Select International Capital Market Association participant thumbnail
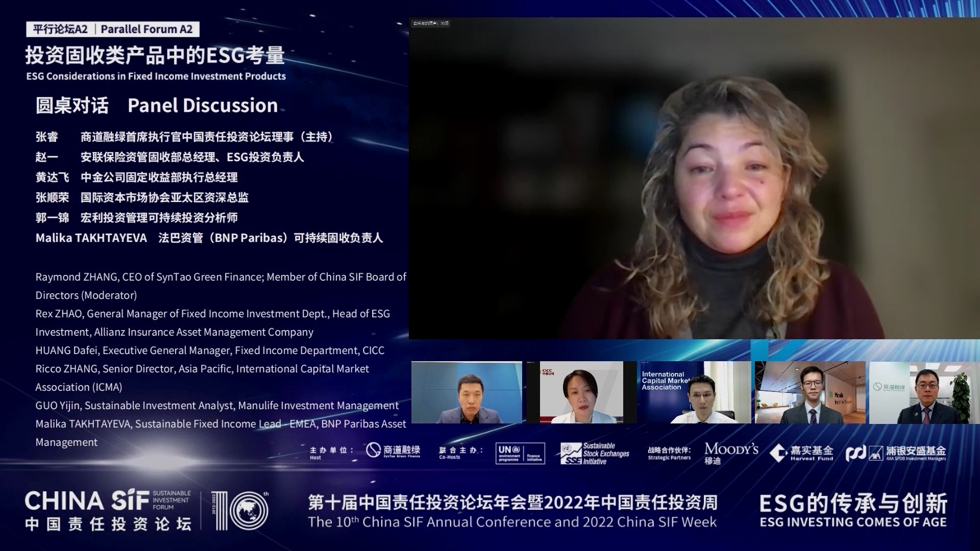Image resolution: width=980 pixels, height=551 pixels. coord(695,392)
